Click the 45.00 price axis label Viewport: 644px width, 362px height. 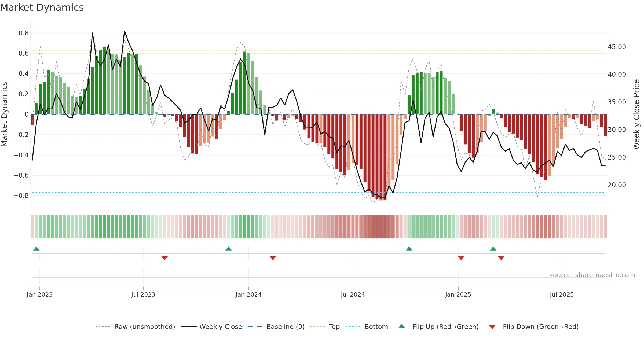pyautogui.click(x=617, y=47)
